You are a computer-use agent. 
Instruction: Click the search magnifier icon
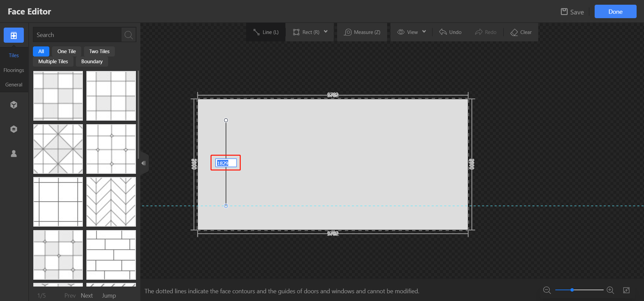128,35
